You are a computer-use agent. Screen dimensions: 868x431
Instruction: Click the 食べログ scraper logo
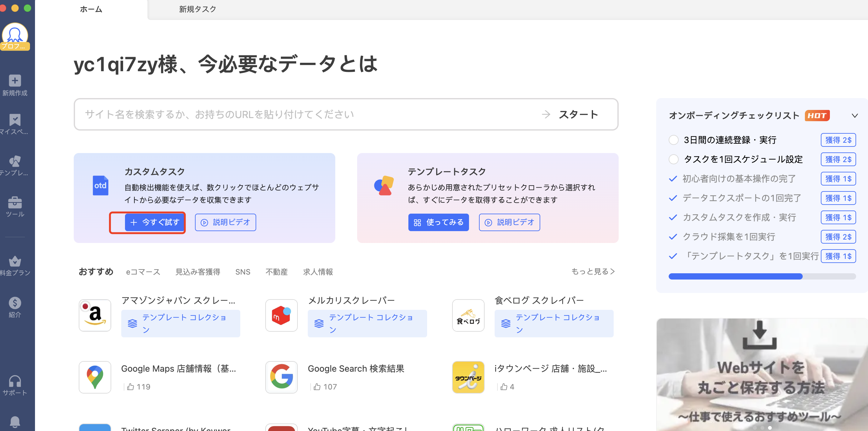point(468,315)
